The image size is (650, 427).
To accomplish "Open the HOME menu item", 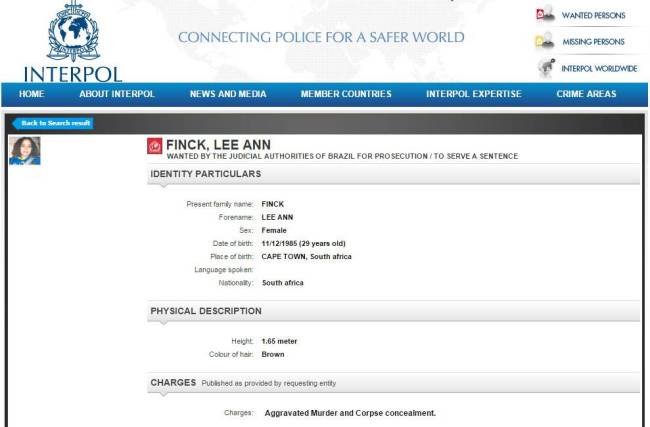I will [32, 94].
